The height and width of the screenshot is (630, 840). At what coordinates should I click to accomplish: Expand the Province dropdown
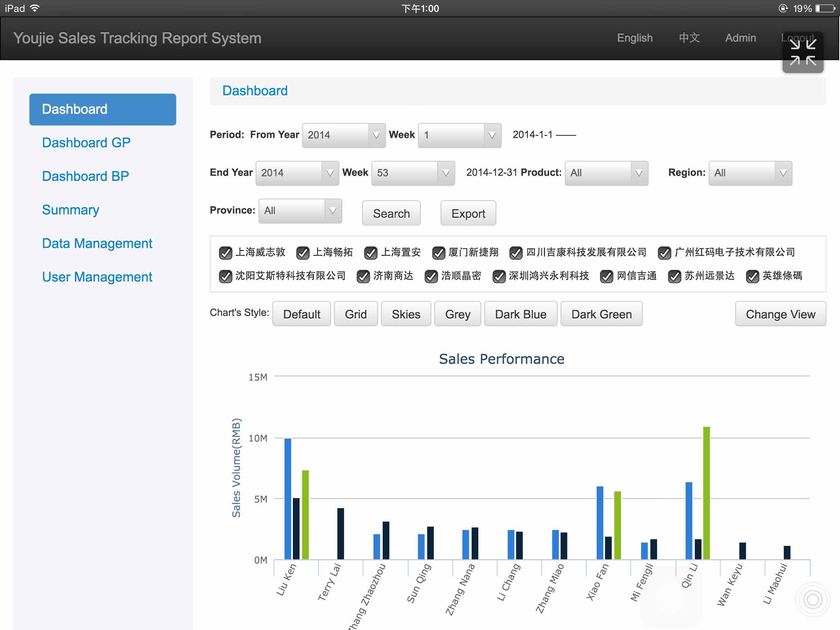click(x=300, y=211)
